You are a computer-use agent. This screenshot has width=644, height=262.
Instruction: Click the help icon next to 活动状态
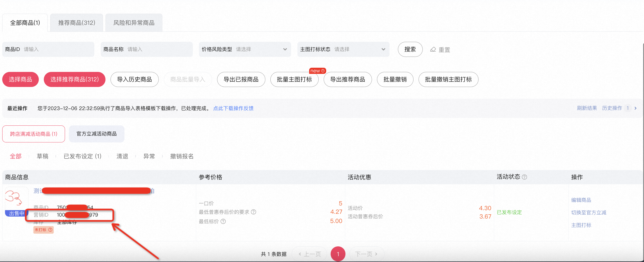point(524,177)
